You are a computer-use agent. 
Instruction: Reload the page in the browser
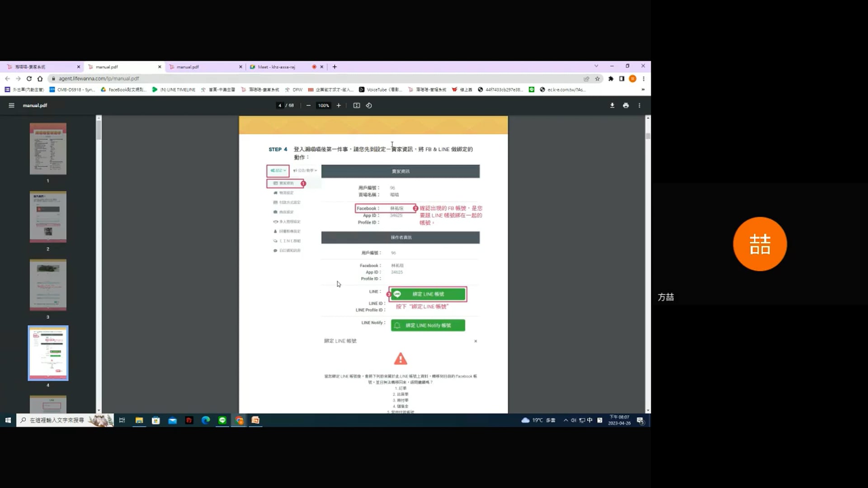(x=29, y=79)
